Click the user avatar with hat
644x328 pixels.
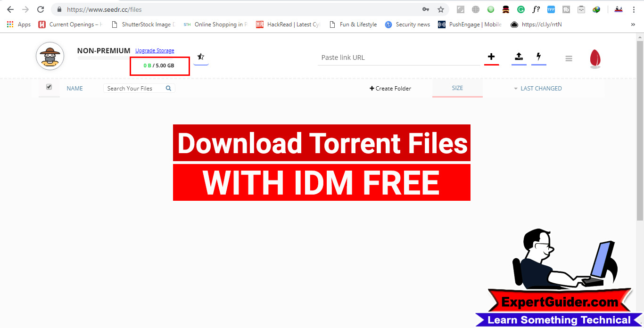click(50, 56)
